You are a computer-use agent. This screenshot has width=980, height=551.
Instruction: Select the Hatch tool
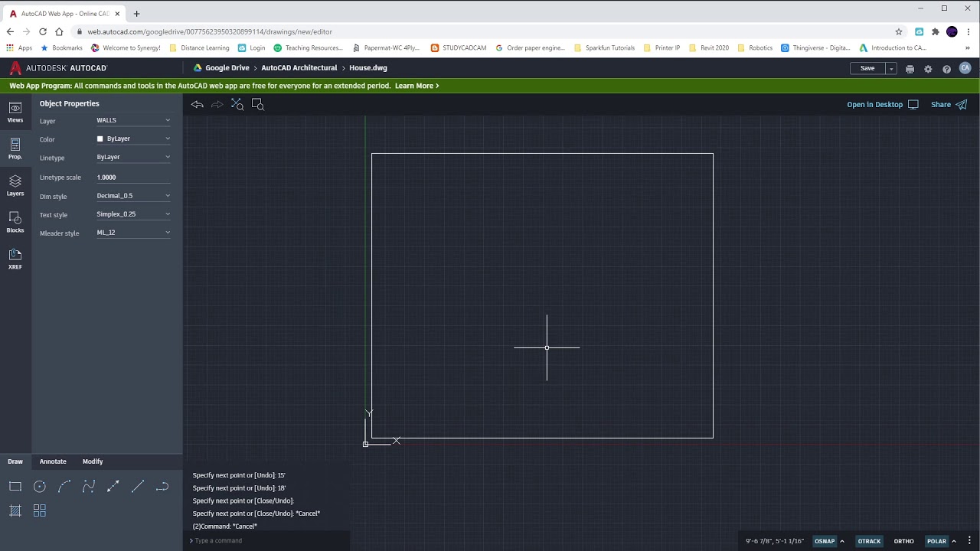pyautogui.click(x=15, y=511)
